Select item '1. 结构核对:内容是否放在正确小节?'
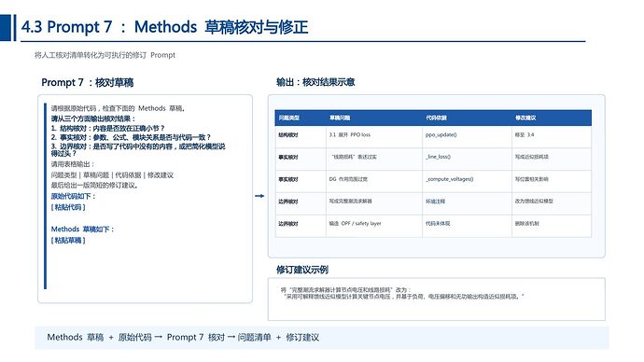 click(x=108, y=128)
